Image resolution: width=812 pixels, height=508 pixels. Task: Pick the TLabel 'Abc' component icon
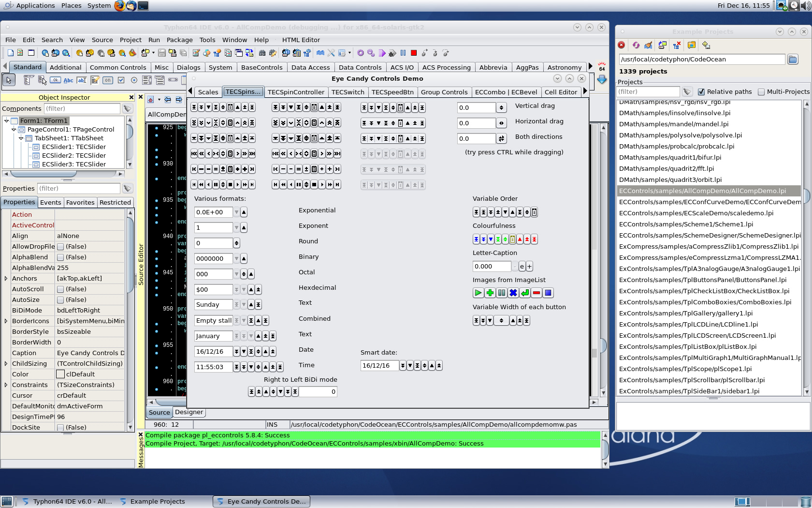pyautogui.click(x=69, y=80)
